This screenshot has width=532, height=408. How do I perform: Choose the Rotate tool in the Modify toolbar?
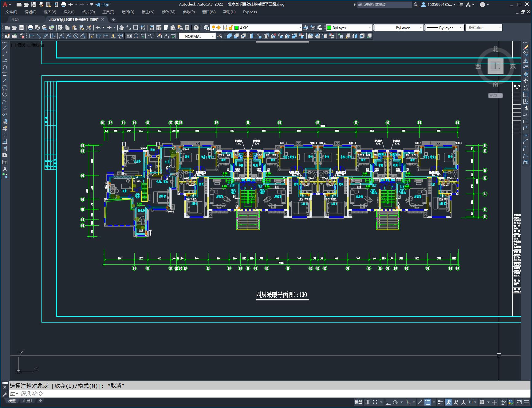click(x=526, y=88)
